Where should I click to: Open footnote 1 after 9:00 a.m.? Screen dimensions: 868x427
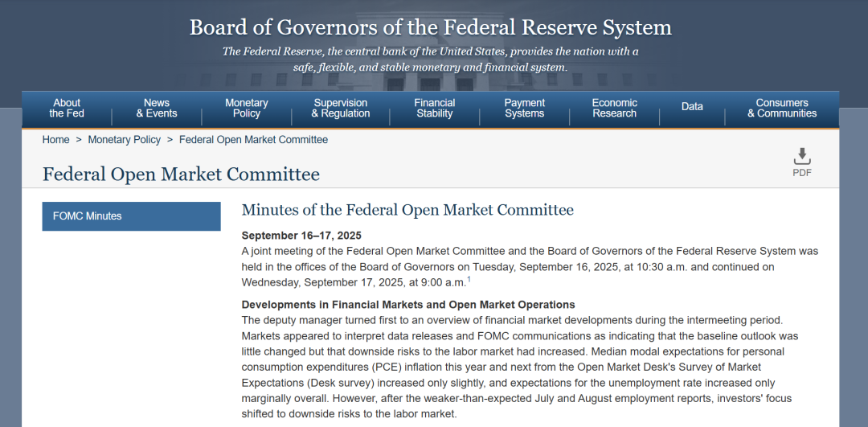(x=469, y=280)
